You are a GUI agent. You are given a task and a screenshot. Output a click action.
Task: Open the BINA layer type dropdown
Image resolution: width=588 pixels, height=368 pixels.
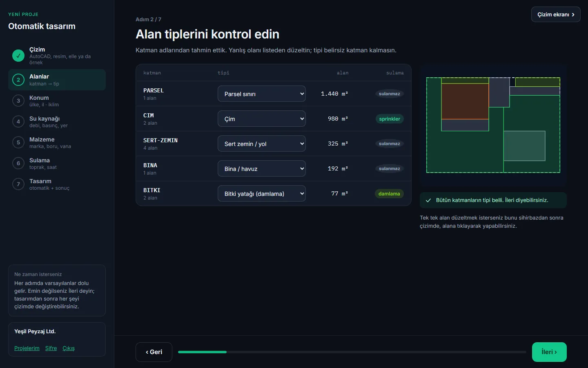point(262,168)
